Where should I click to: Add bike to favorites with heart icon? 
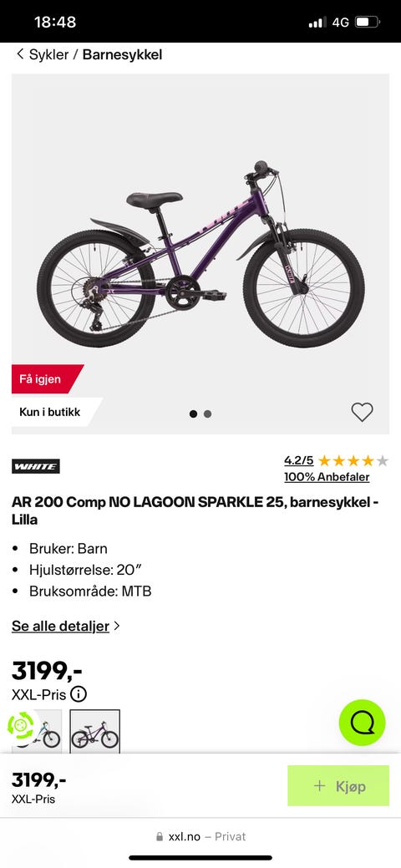tap(363, 412)
